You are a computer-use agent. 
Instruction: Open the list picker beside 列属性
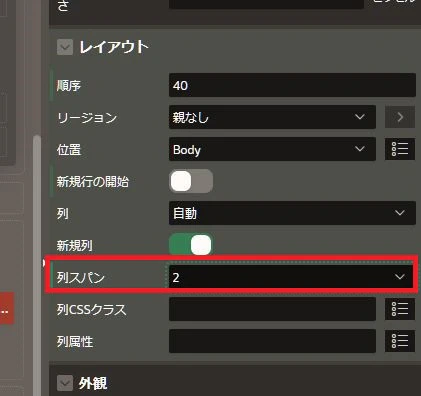point(400,341)
